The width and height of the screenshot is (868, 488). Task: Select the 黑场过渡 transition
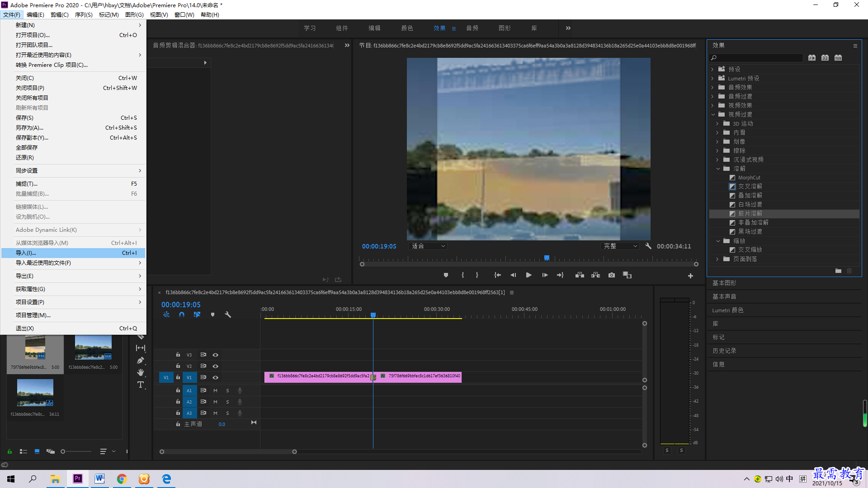(x=750, y=231)
